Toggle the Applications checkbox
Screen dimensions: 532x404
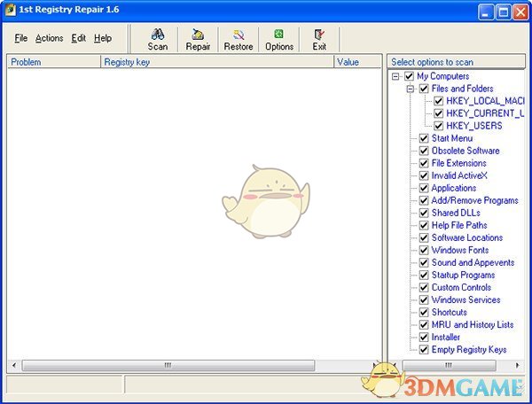pyautogui.click(x=424, y=188)
